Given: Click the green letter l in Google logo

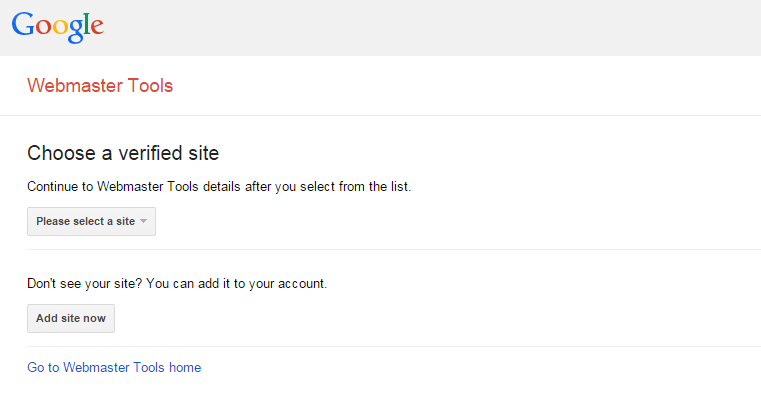Looking at the screenshot, I should 86,24.
